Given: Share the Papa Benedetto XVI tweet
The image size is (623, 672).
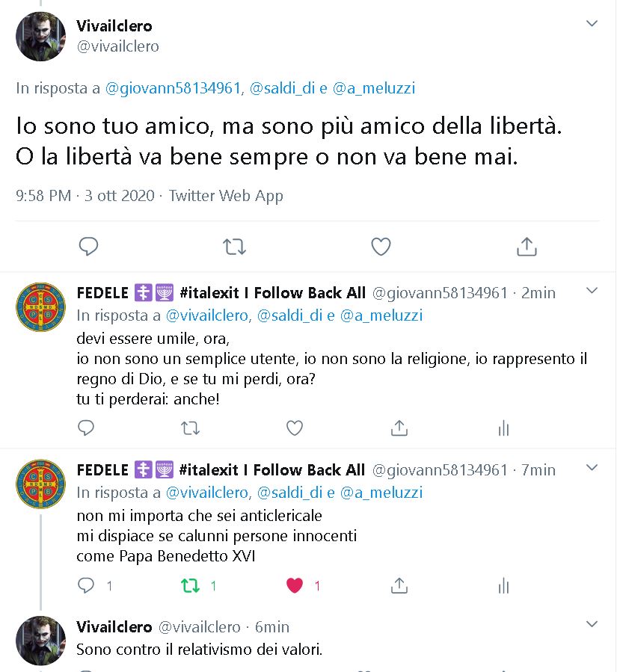Looking at the screenshot, I should 399,585.
